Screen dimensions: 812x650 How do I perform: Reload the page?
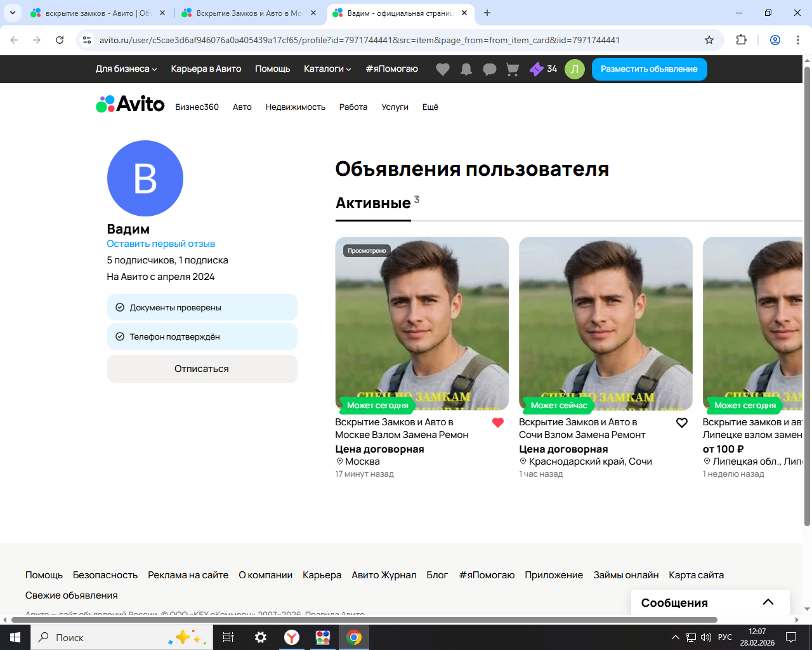click(60, 40)
